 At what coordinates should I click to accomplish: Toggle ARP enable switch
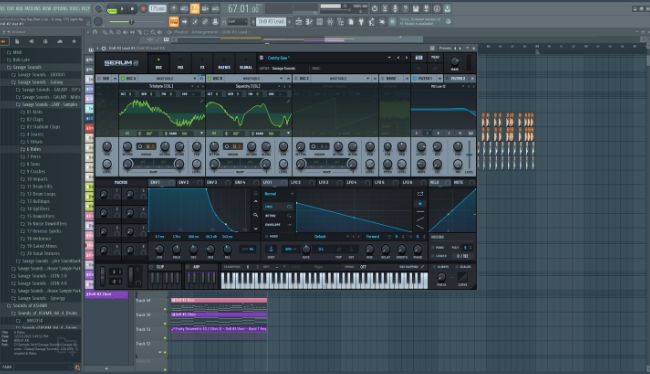coord(187,267)
